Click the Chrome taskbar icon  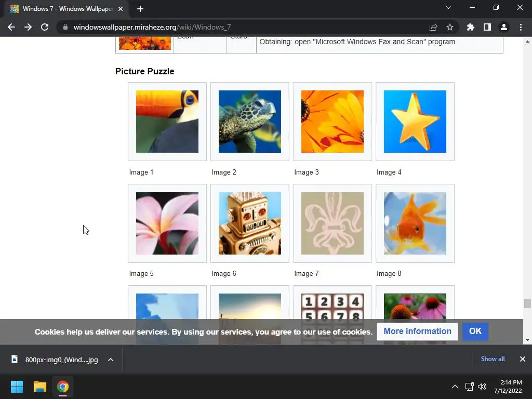pyautogui.click(x=63, y=387)
